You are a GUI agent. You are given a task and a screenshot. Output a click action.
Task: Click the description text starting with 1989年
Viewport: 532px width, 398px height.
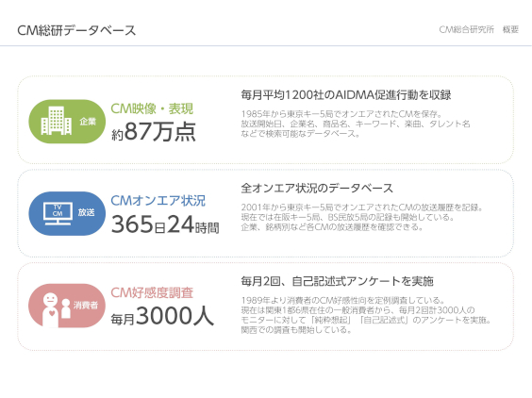(366, 315)
